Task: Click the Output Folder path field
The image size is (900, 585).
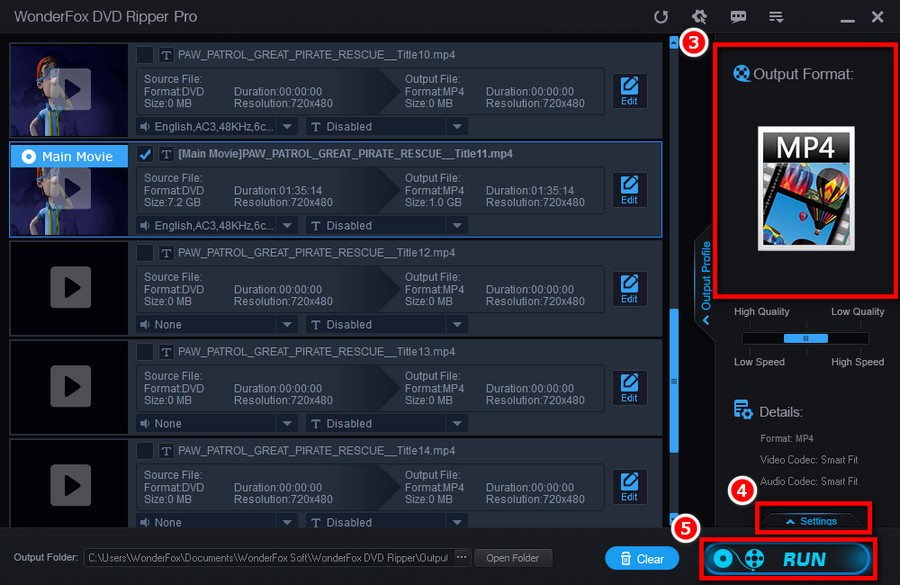Action: (x=269, y=557)
